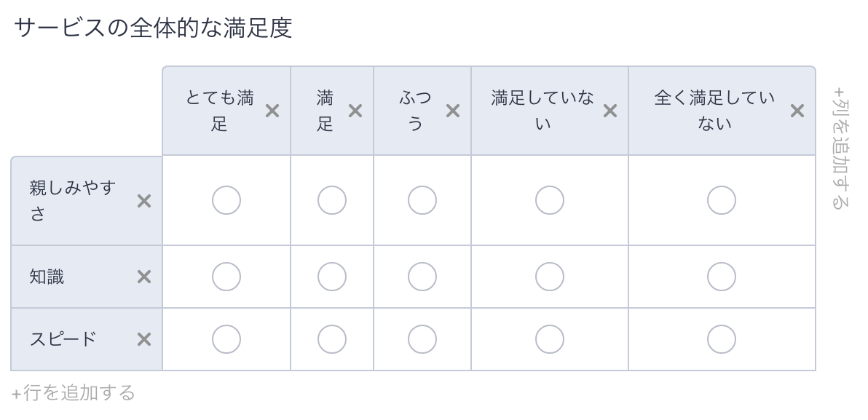The image size is (868, 420).
Task: Delete the 親しみやすさ row
Action: click(x=144, y=201)
